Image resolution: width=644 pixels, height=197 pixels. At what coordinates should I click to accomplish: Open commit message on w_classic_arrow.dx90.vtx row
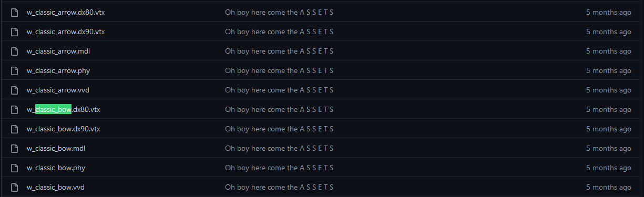279,32
